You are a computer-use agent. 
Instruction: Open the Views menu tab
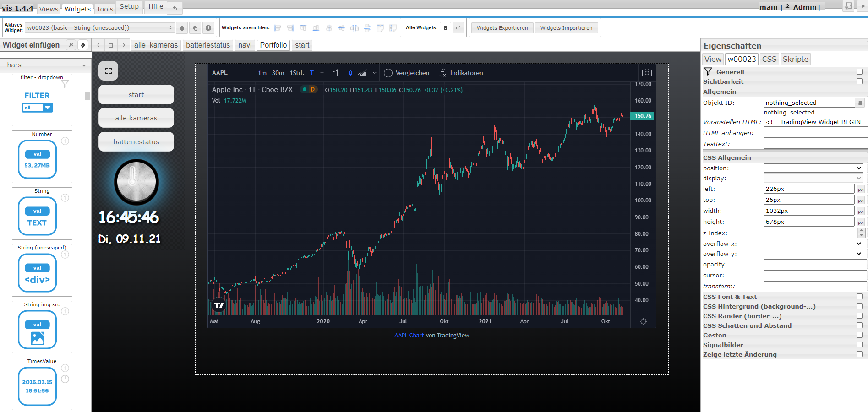point(49,9)
